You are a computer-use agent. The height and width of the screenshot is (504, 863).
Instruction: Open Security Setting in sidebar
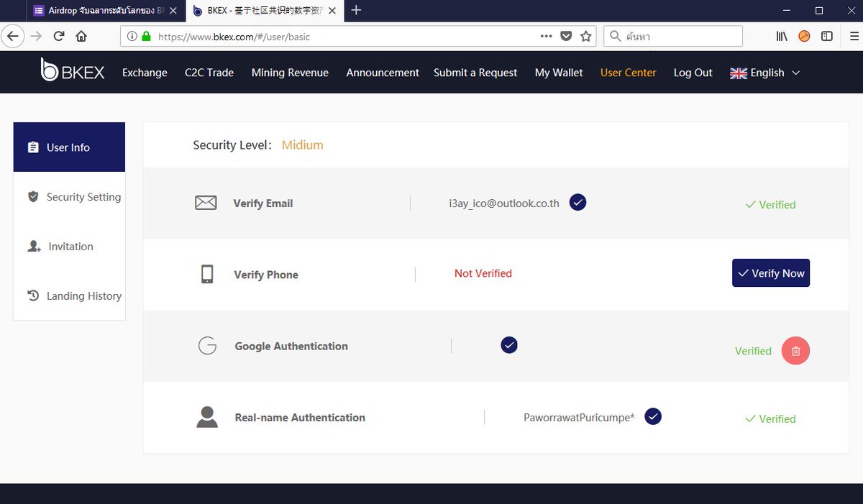(x=69, y=197)
